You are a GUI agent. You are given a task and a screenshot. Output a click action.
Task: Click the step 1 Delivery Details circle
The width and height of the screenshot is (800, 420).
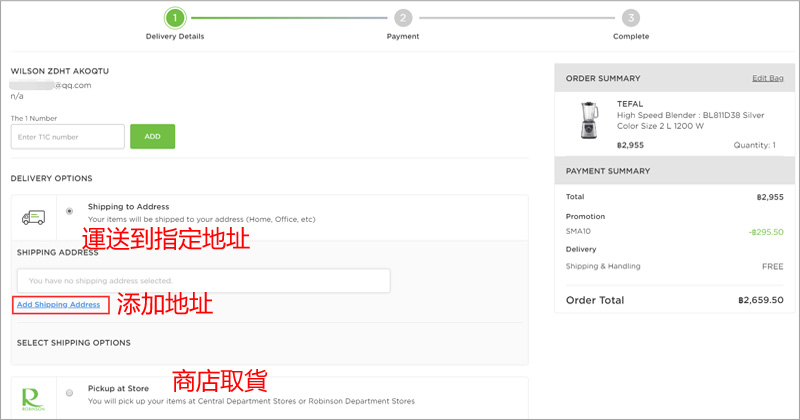[175, 17]
